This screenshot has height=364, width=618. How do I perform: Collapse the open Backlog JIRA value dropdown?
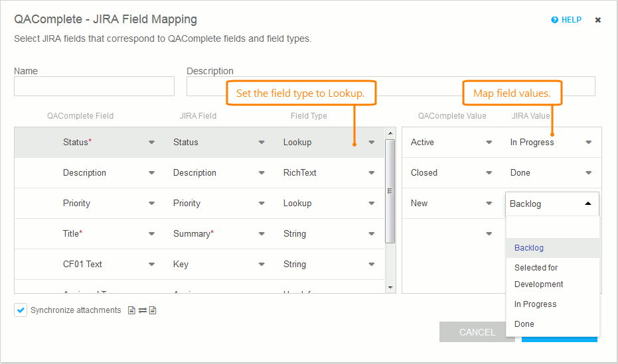click(x=587, y=204)
